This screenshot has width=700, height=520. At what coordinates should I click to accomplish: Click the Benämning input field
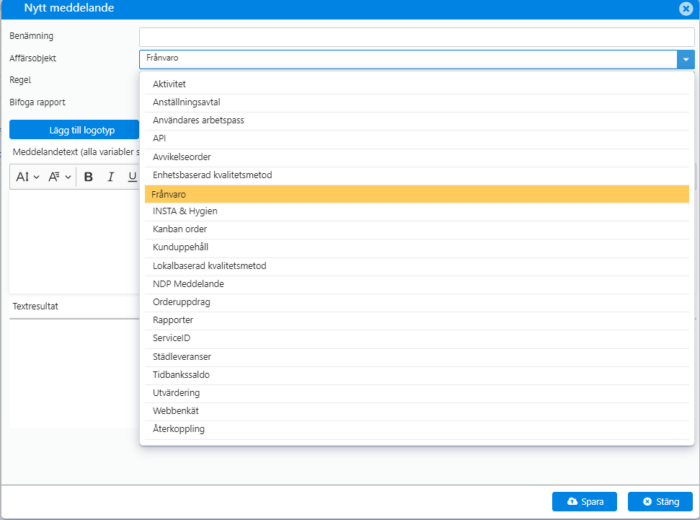point(417,37)
